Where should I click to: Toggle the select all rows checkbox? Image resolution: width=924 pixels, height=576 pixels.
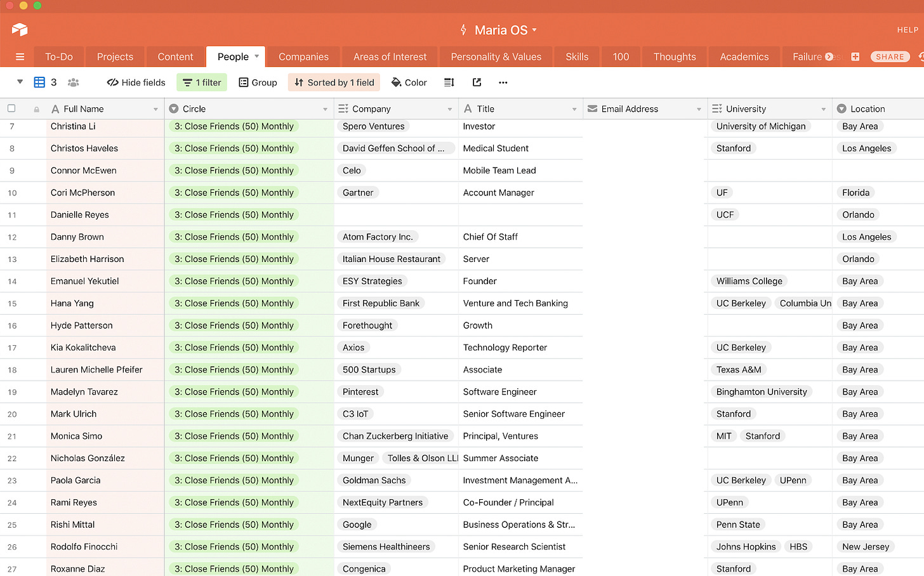click(x=11, y=108)
